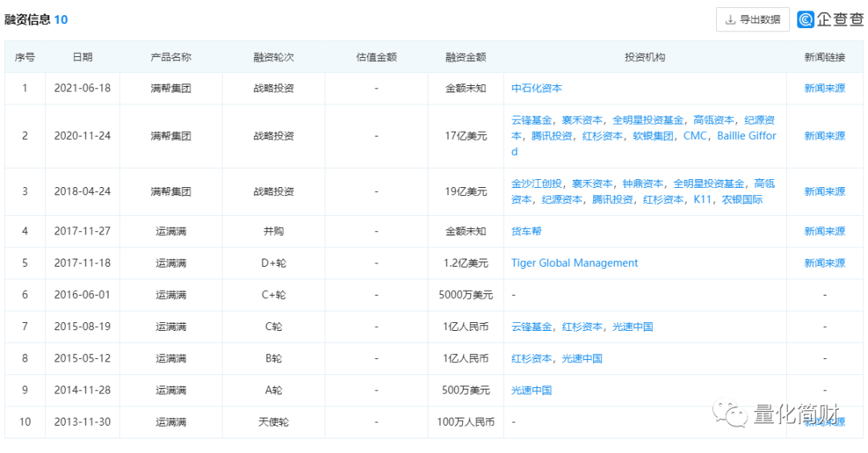Select the 2021-06-18 date cell
The height and width of the screenshot is (453, 868).
click(83, 88)
